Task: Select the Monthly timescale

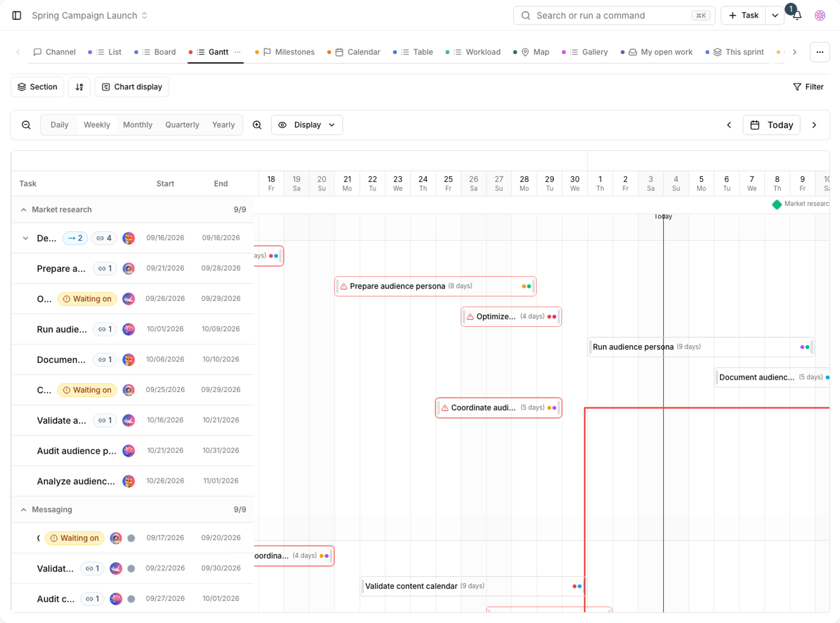Action: click(x=138, y=125)
